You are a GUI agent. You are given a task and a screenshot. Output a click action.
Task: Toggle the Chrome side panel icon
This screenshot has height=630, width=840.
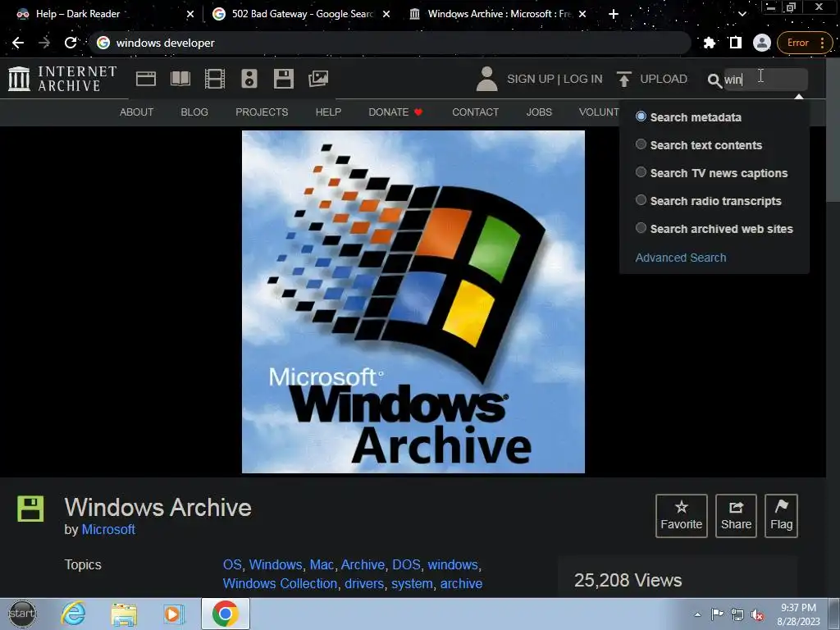click(x=736, y=43)
